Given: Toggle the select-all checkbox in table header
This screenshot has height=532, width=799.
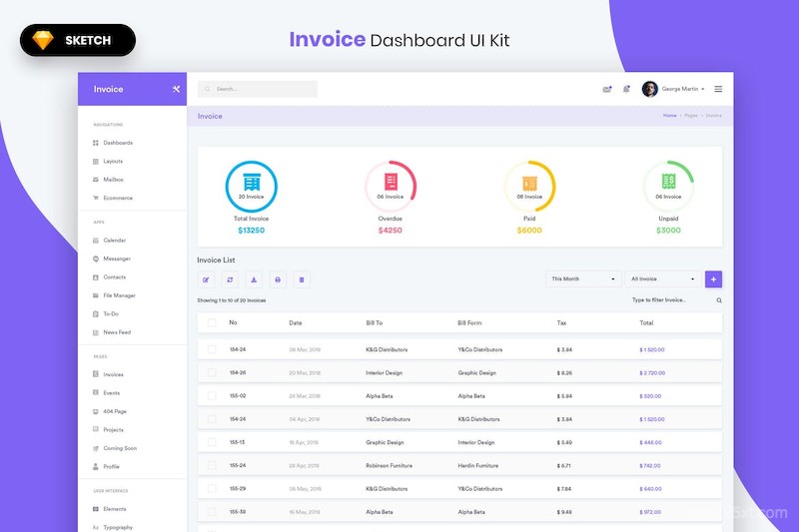Looking at the screenshot, I should click(212, 322).
